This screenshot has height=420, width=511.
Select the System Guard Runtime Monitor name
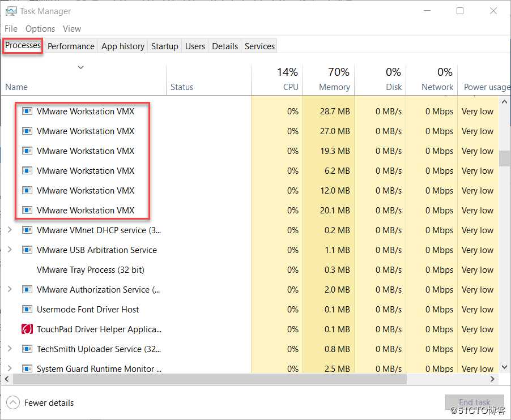click(99, 369)
